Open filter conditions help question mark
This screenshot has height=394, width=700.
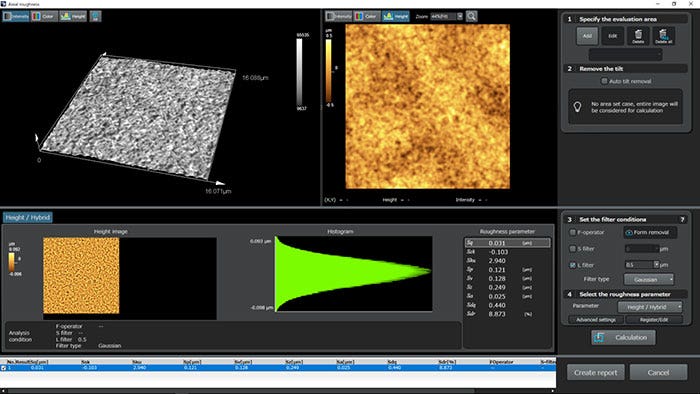point(682,220)
